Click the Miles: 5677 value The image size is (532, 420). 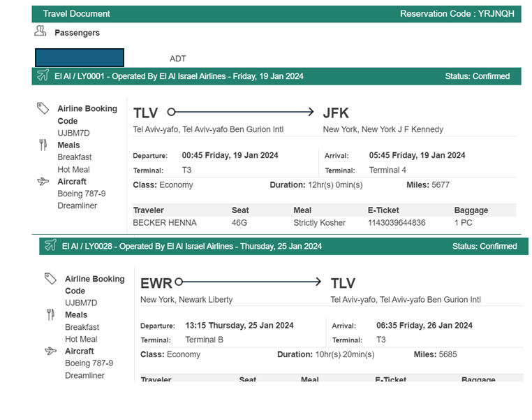pyautogui.click(x=428, y=185)
